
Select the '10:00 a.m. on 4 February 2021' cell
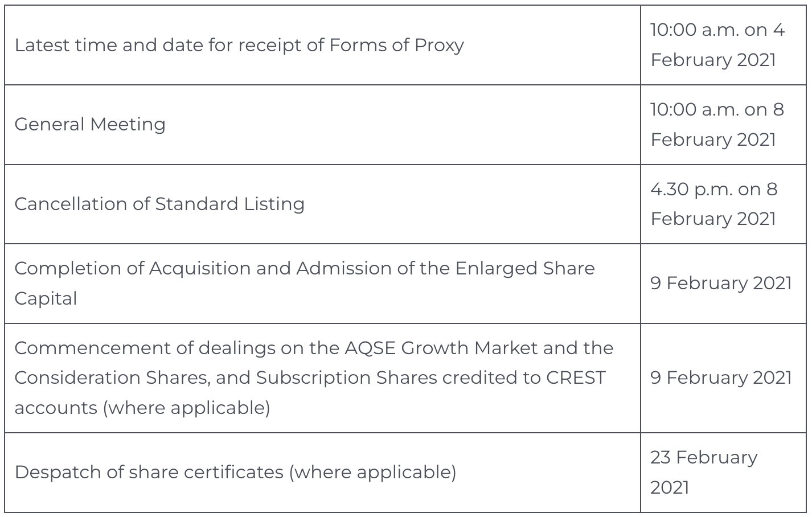click(x=717, y=45)
